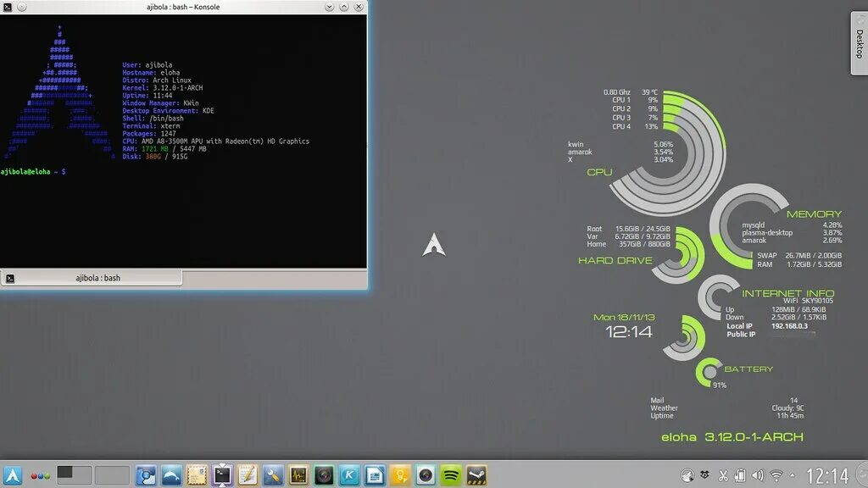Screen dimensions: 868x488
Task: Launch Spotify from the panel
Action: pos(451,475)
